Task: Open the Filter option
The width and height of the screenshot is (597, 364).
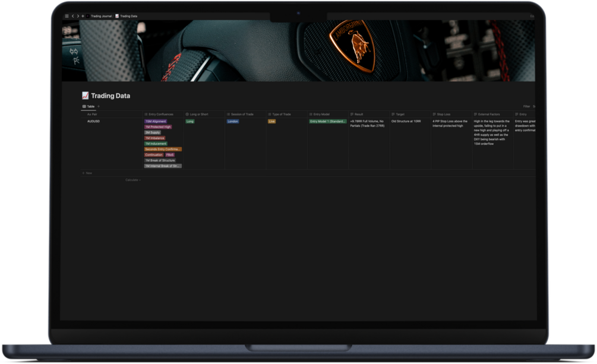Action: click(526, 107)
